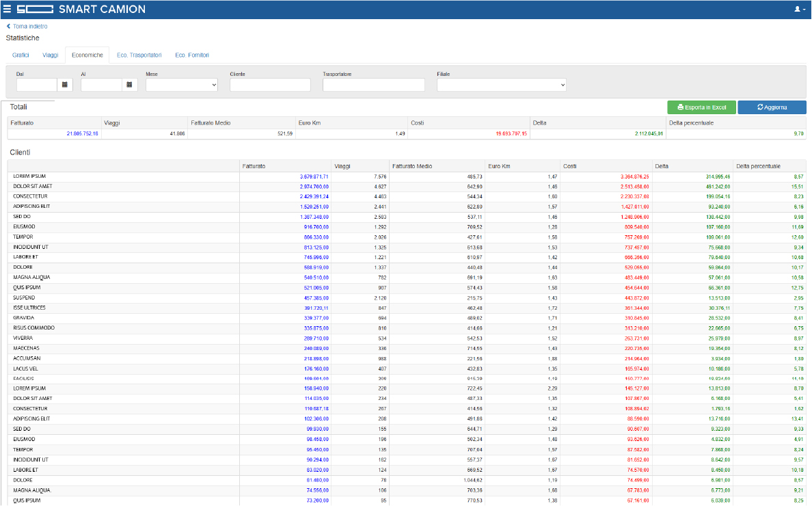Select the SUSPEND client row
The width and height of the screenshot is (812, 506).
[407, 298]
